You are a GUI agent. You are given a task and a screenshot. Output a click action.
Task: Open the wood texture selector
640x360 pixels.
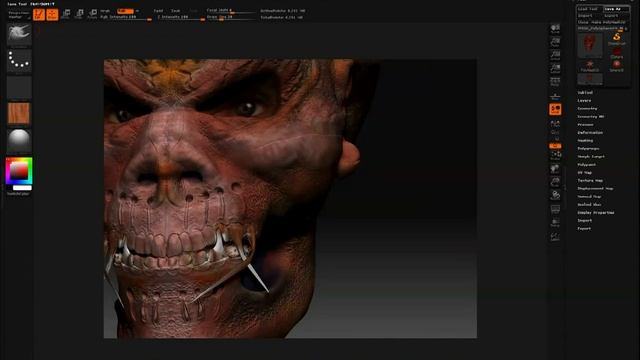click(x=19, y=113)
